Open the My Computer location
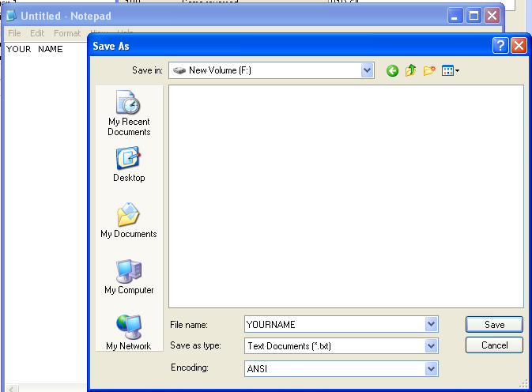 pos(129,277)
